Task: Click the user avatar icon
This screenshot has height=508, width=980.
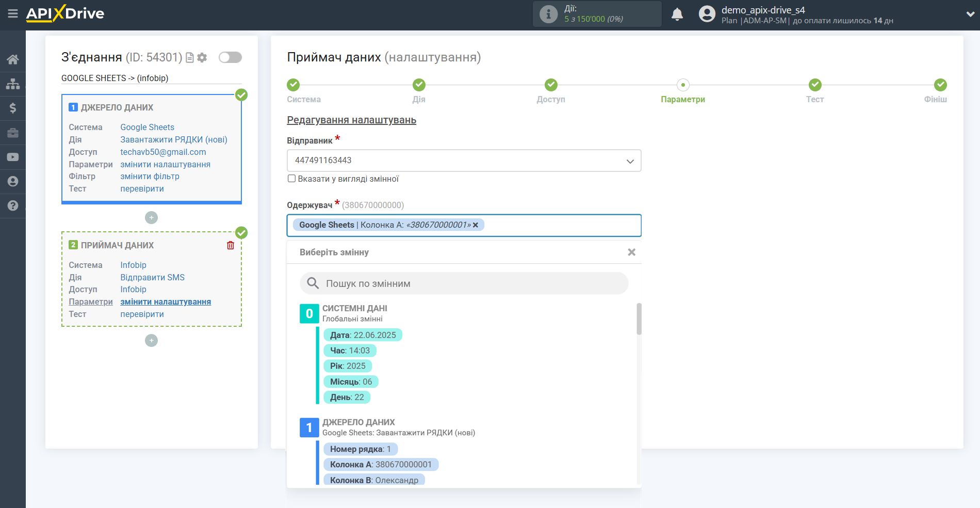Action: (x=707, y=14)
